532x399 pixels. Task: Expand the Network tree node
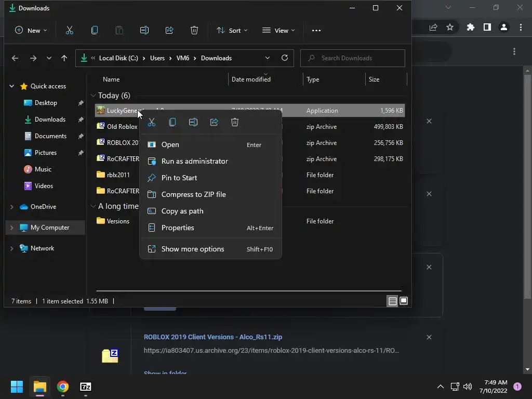pos(12,248)
